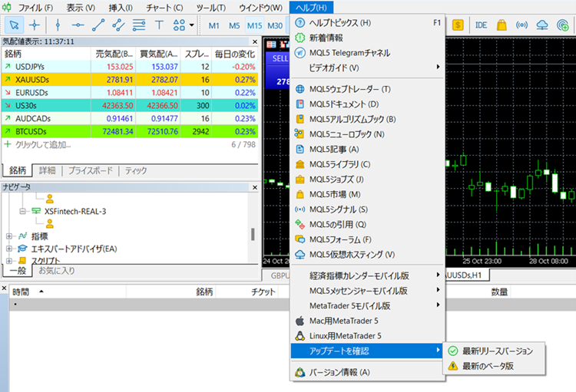576x392 pixels.
Task: Select the equidistant channel tool
Action: click(118, 25)
